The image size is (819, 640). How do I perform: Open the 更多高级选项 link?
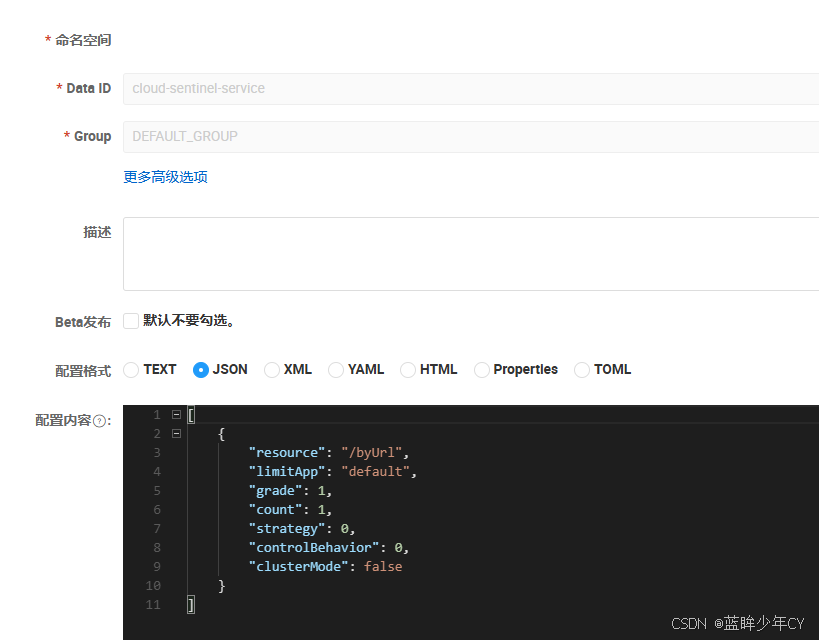click(x=165, y=177)
